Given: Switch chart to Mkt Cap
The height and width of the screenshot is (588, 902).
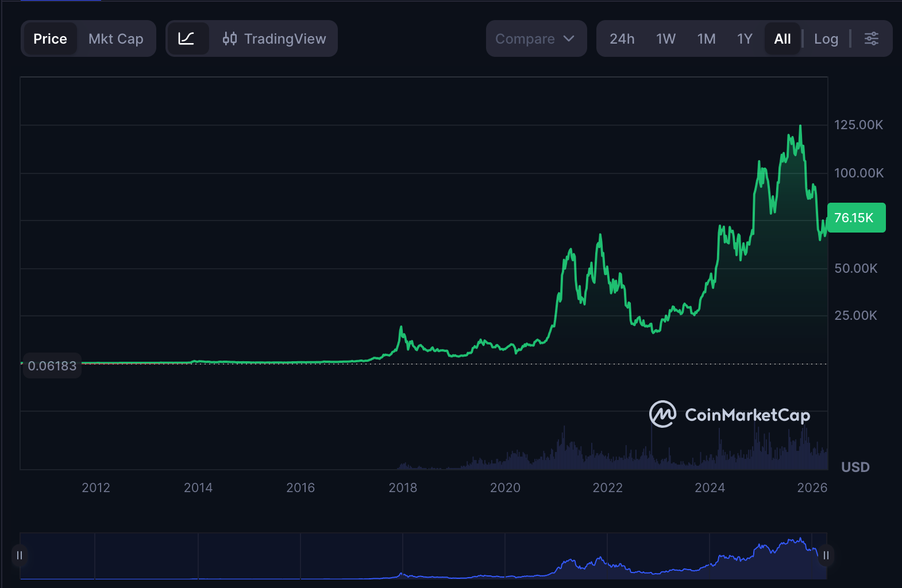Looking at the screenshot, I should [x=115, y=38].
